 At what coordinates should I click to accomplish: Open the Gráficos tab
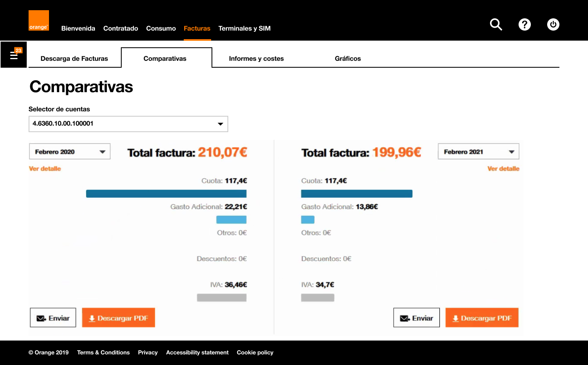pos(347,58)
